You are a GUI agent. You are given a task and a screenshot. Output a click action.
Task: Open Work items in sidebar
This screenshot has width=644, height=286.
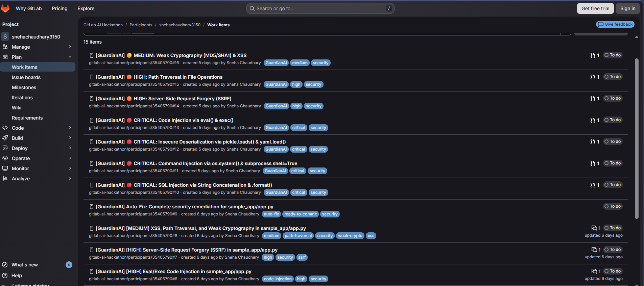(x=38, y=67)
